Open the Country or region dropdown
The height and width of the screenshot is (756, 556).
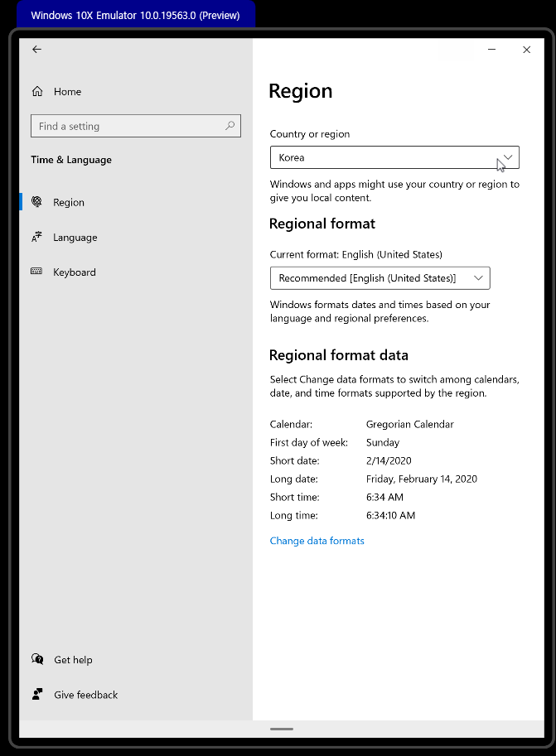pos(394,157)
